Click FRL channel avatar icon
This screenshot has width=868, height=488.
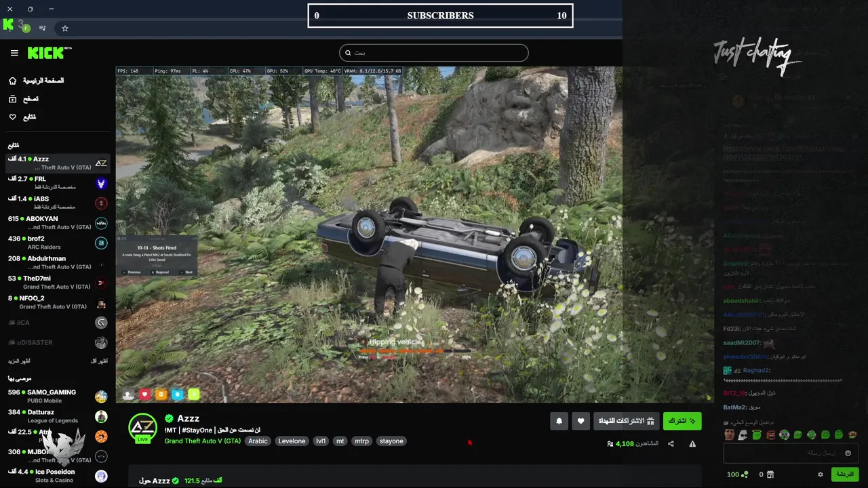click(101, 183)
